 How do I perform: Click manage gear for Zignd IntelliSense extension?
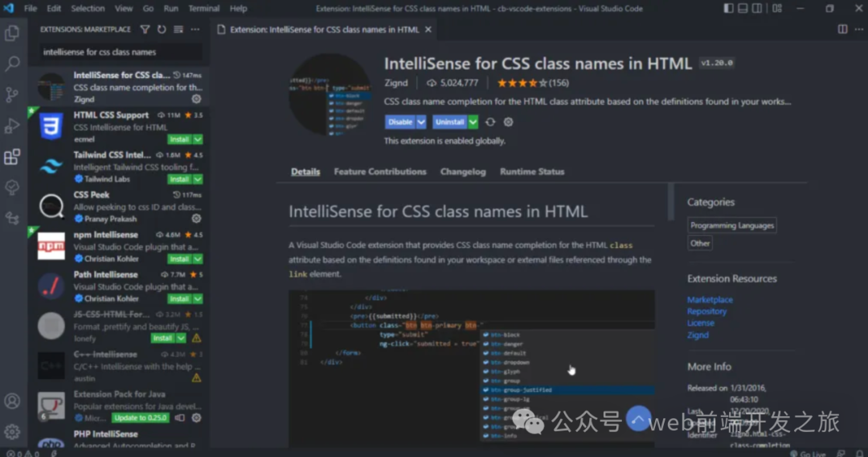(197, 99)
